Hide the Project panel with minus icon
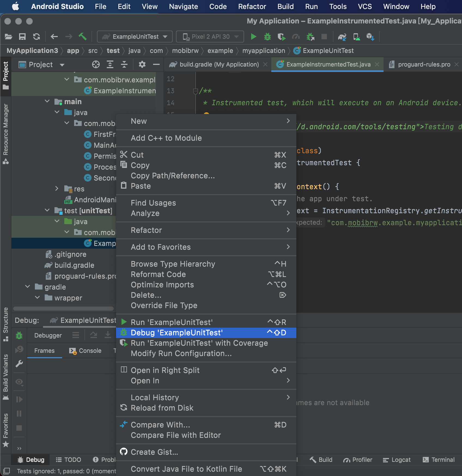Screen dimensions: 462x476 (x=156, y=64)
